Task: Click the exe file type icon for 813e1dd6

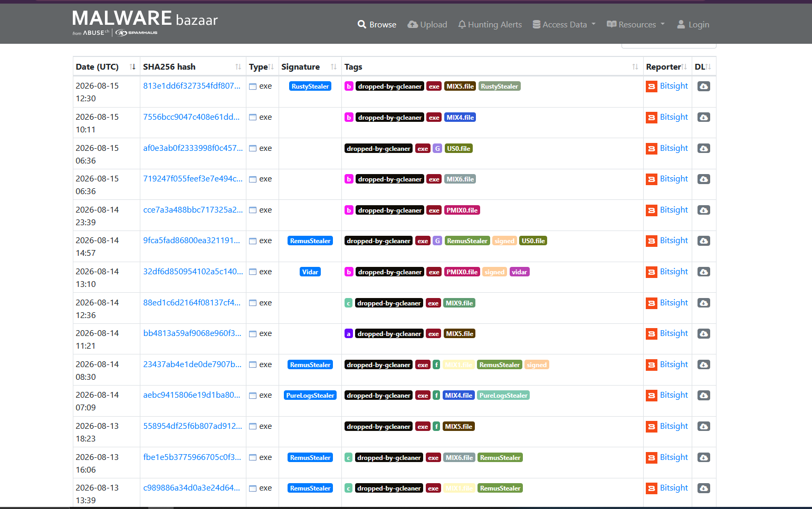Action: (253, 87)
